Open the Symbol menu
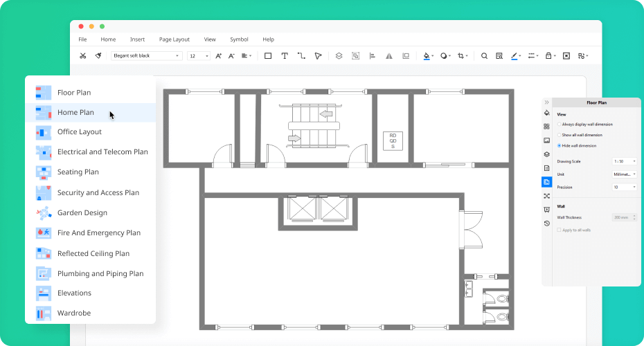This screenshot has width=644, height=346. pos(239,39)
